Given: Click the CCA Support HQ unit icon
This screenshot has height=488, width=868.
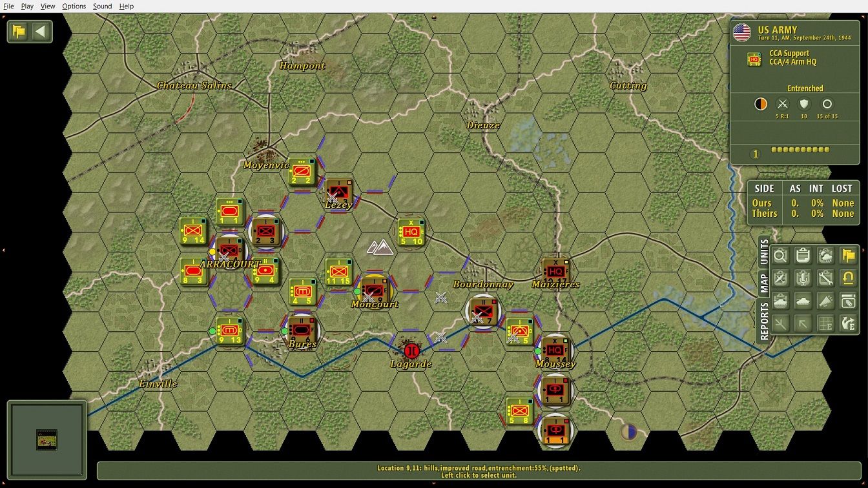Looking at the screenshot, I should point(754,59).
